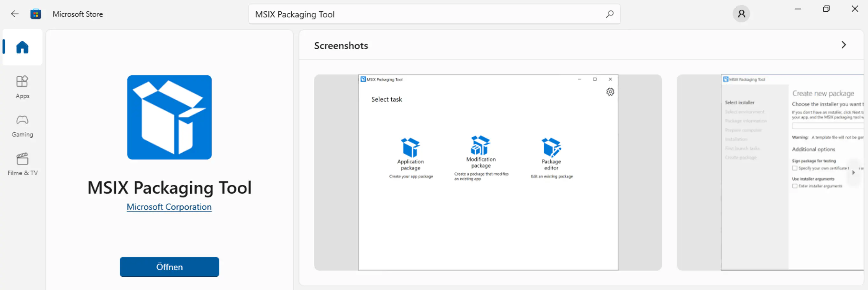Screen dimensions: 868x290
Task: Focus the search field with MSIX Packaging Tool
Action: point(434,14)
